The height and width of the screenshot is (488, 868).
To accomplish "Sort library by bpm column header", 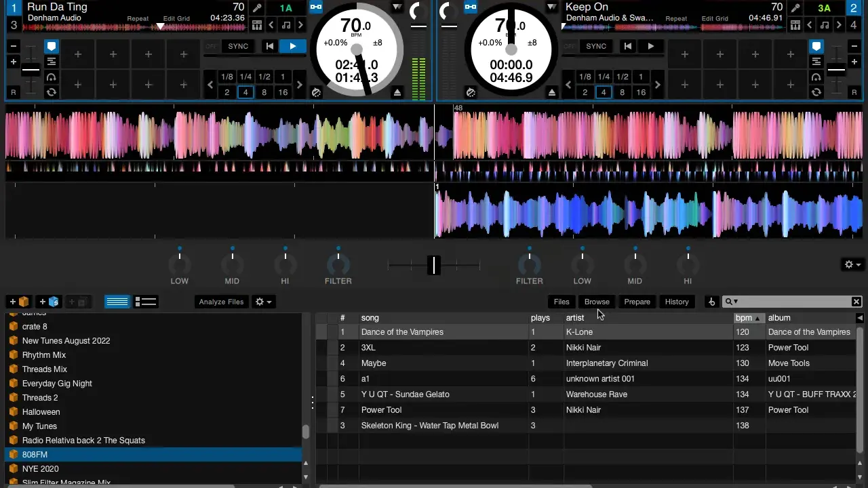I will click(x=749, y=318).
